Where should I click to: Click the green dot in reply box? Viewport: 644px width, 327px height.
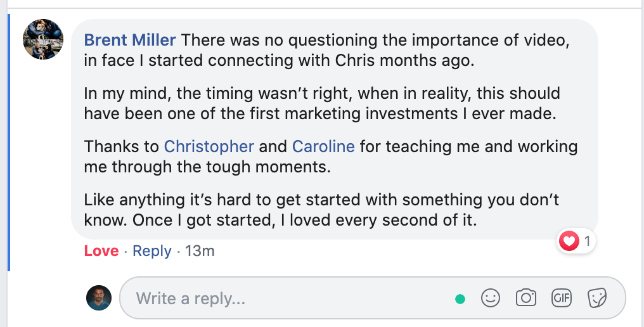tap(460, 298)
